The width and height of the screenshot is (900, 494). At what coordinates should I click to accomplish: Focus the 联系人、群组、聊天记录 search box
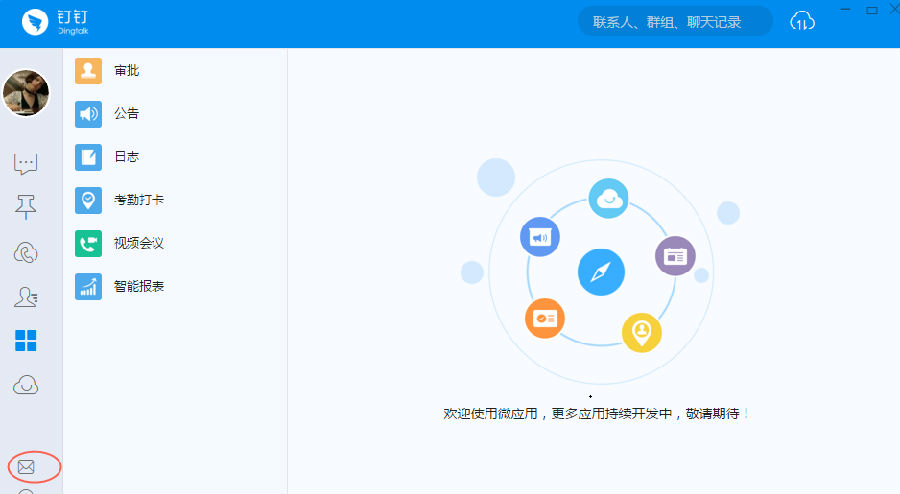click(x=674, y=22)
